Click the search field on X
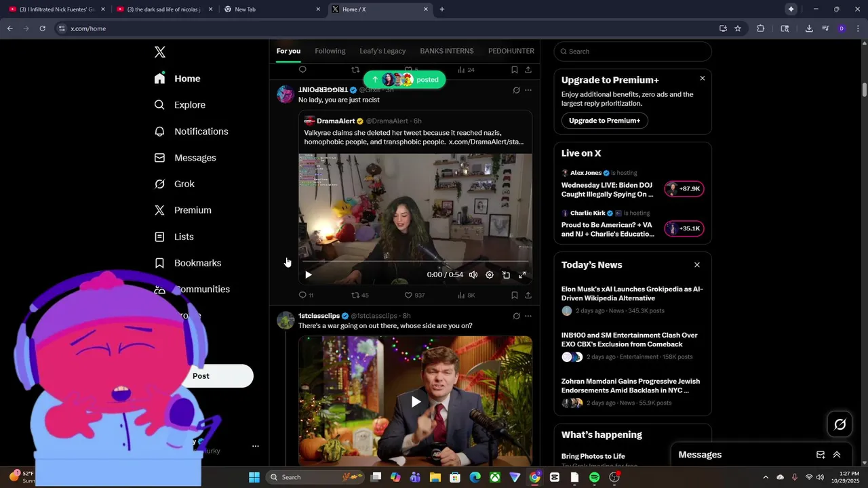Screen dimensions: 868x488 pyautogui.click(x=633, y=52)
